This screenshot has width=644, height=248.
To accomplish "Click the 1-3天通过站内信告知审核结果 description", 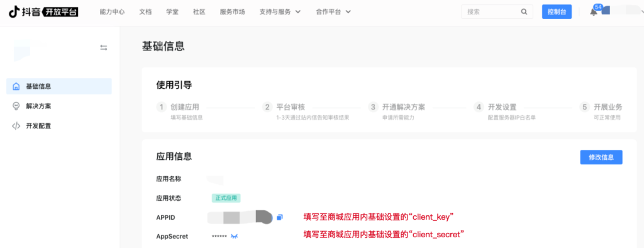I will click(313, 118).
